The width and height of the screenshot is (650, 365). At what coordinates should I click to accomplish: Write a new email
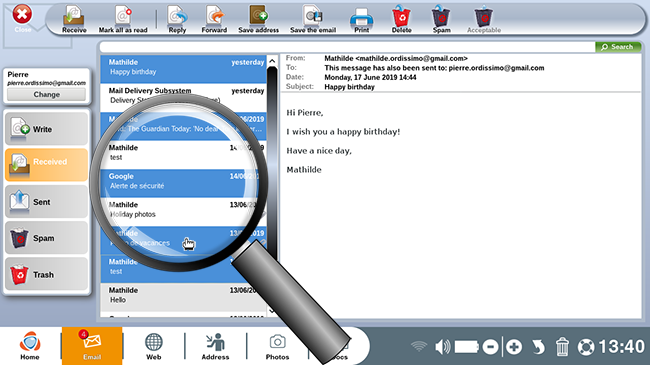[46, 129]
